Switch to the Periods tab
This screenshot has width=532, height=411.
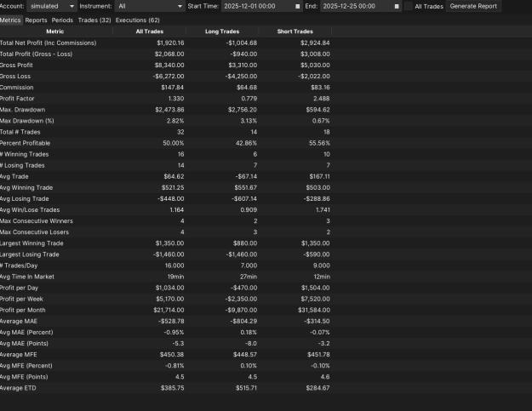tap(62, 20)
